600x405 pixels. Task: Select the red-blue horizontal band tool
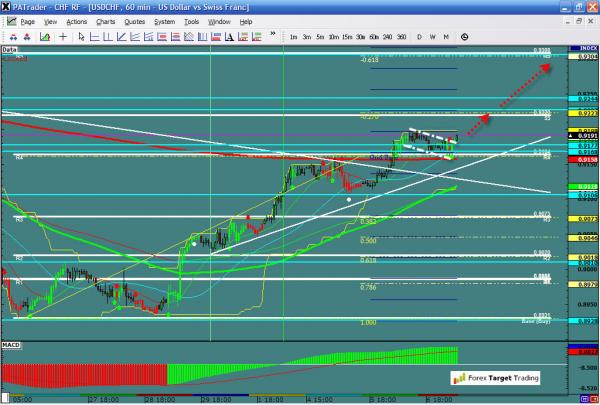[216, 37]
